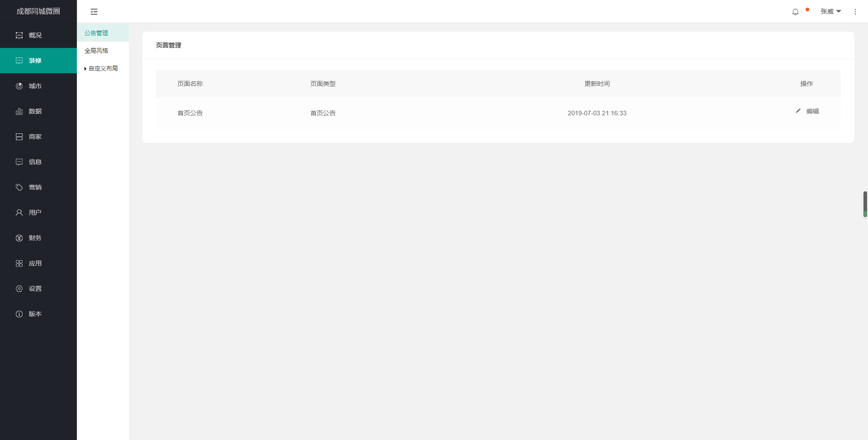The width and height of the screenshot is (868, 440).
Task: Open 概况 menu item
Action: [x=38, y=35]
